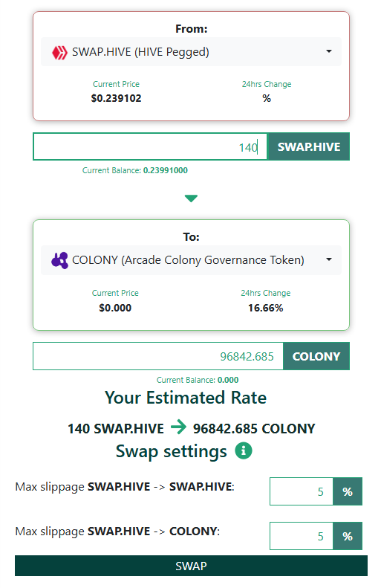This screenshot has width=381, height=588.
Task: Open the To token dropdown arrow
Action: [x=329, y=259]
